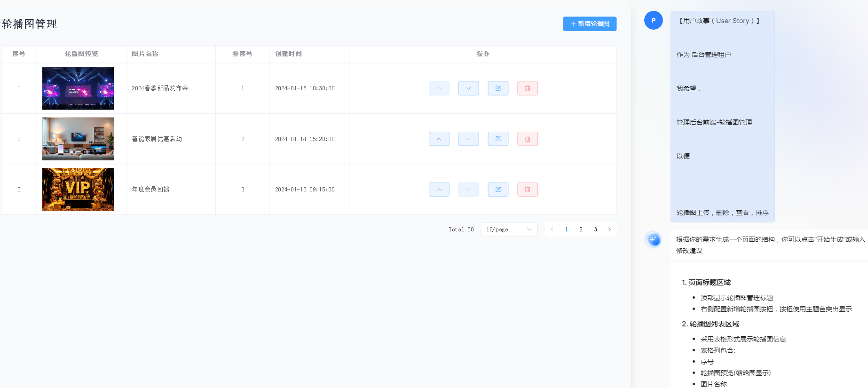The image size is (868, 388).
Task: Click the date 2024-01-15 10:30:00
Action: [x=305, y=88]
